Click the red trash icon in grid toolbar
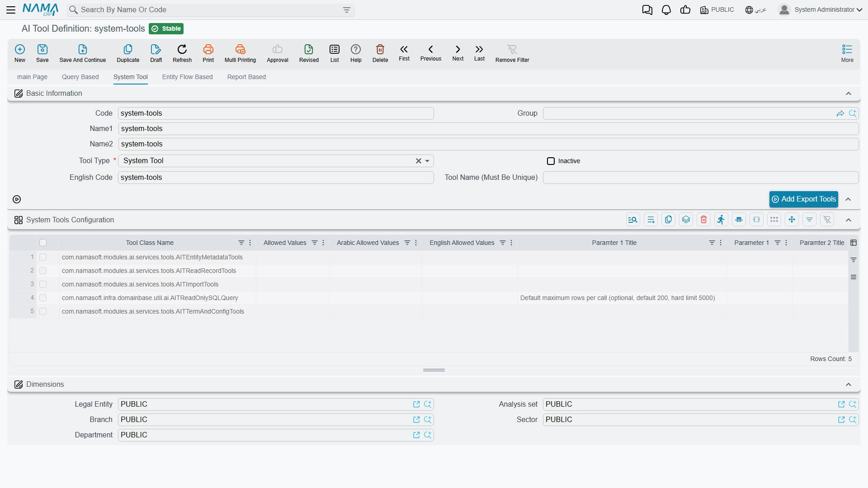Viewport: 868px width, 488px height. click(703, 220)
